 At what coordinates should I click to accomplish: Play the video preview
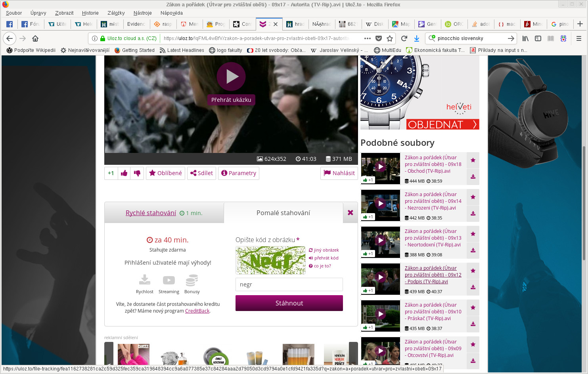point(231,76)
